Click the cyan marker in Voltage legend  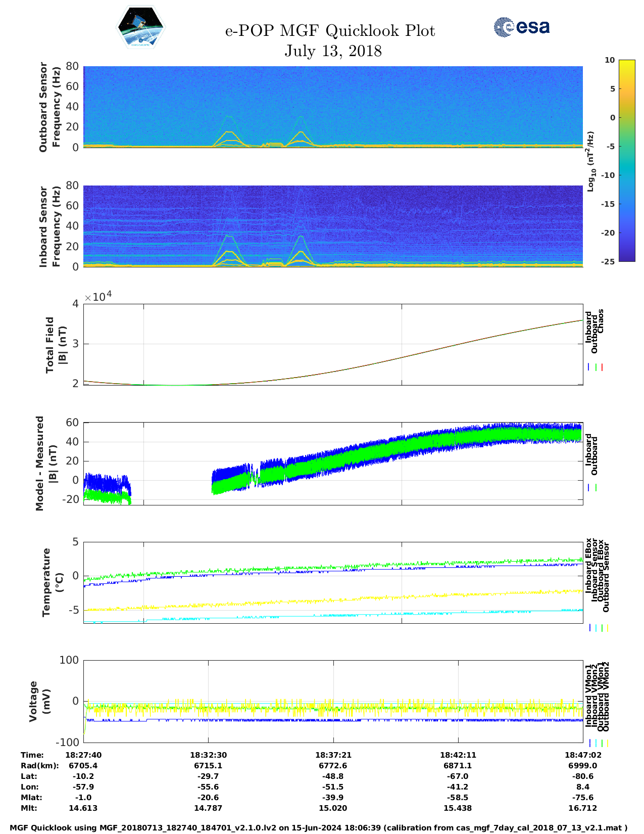tap(596, 743)
